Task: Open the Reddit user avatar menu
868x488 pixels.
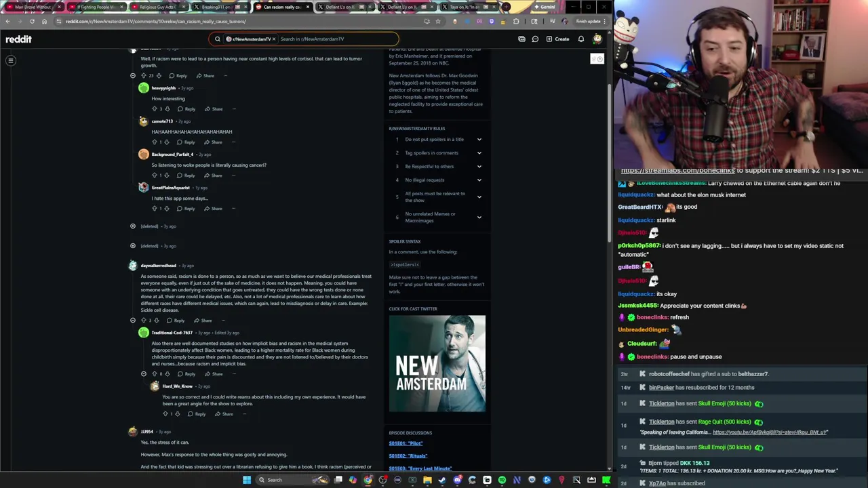Action: pyautogui.click(x=597, y=39)
